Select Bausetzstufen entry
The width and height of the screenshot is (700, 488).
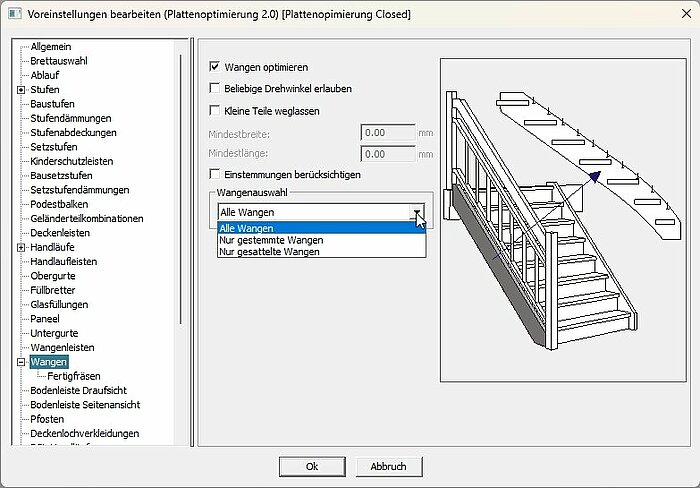point(61,175)
